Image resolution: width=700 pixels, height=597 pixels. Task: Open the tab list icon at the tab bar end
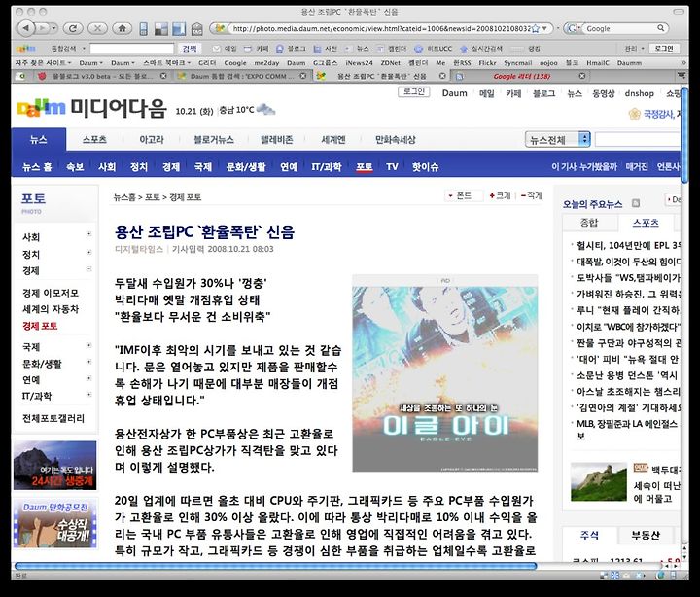click(682, 76)
